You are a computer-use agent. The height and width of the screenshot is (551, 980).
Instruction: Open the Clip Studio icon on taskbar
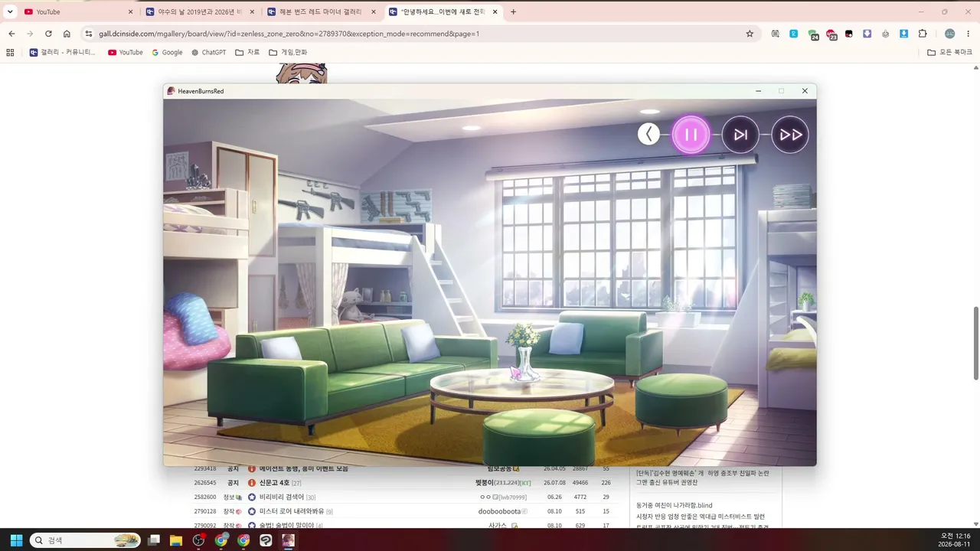pyautogui.click(x=266, y=540)
